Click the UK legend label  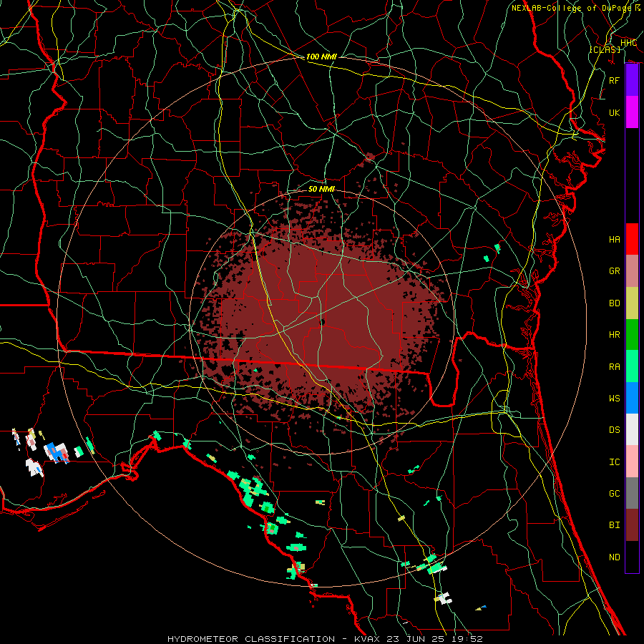click(x=615, y=112)
